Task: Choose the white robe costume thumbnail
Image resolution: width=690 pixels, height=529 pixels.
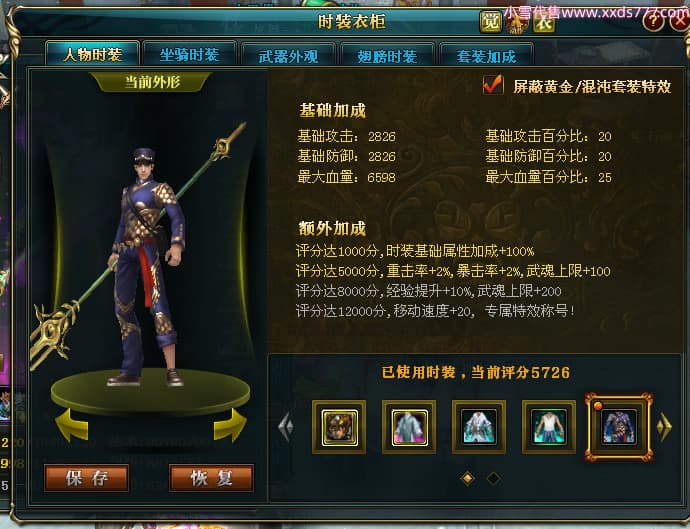Action: 479,427
